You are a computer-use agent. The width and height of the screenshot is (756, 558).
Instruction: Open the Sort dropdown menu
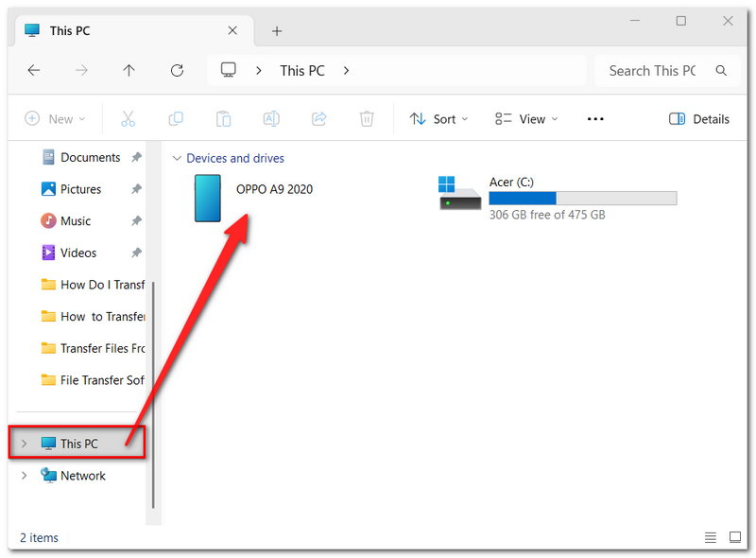438,119
